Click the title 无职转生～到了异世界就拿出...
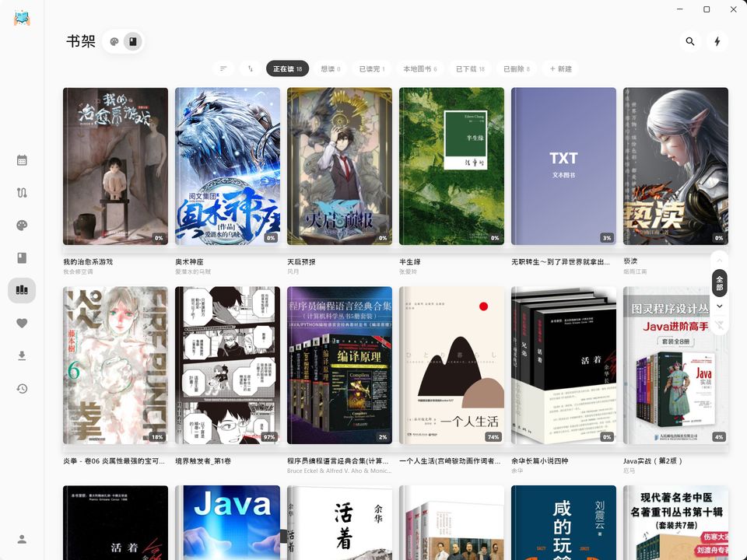 [x=560, y=261]
